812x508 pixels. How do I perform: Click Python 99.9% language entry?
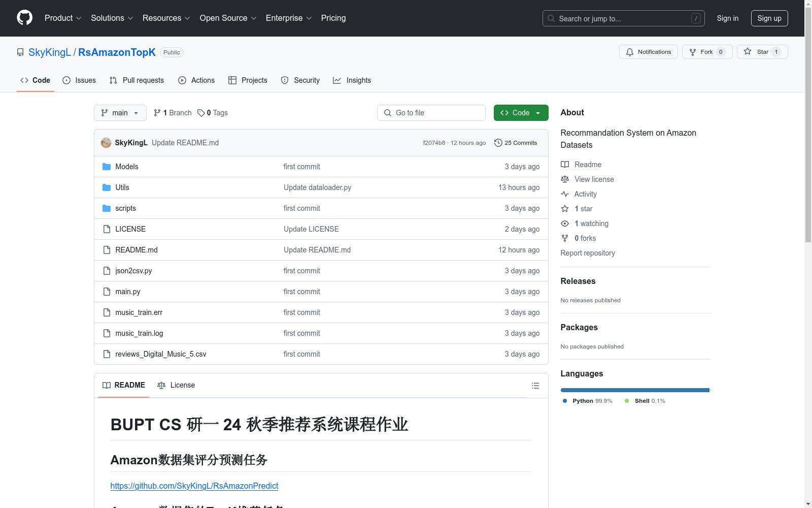point(588,401)
